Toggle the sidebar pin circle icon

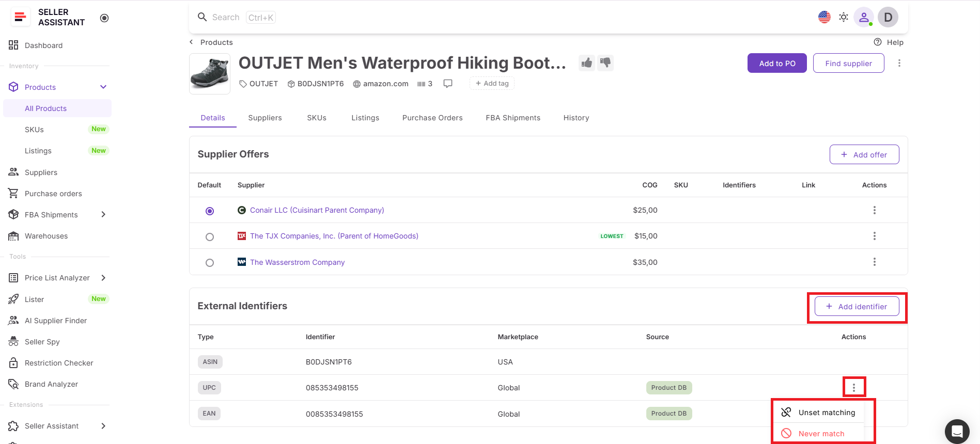point(104,18)
